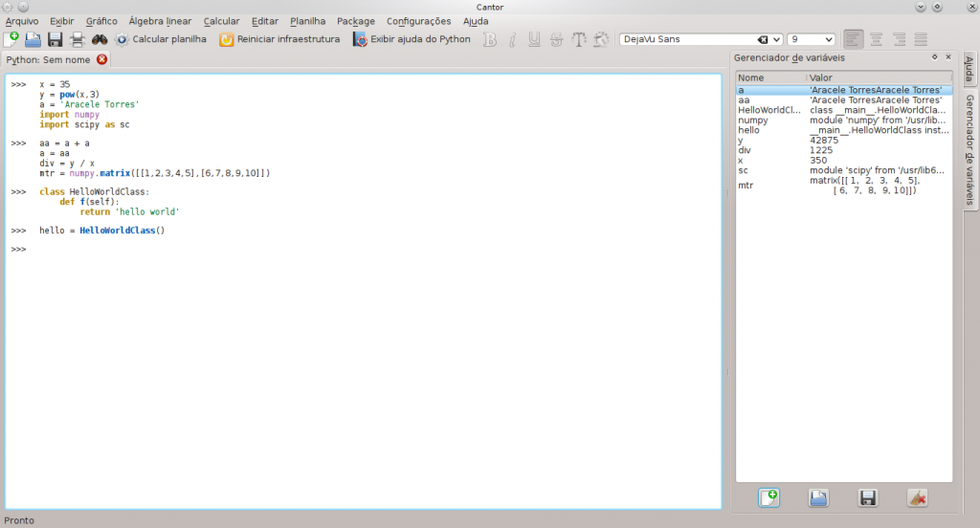Viewport: 980px width, 528px height.
Task: Select the sc variable row
Action: click(844, 170)
